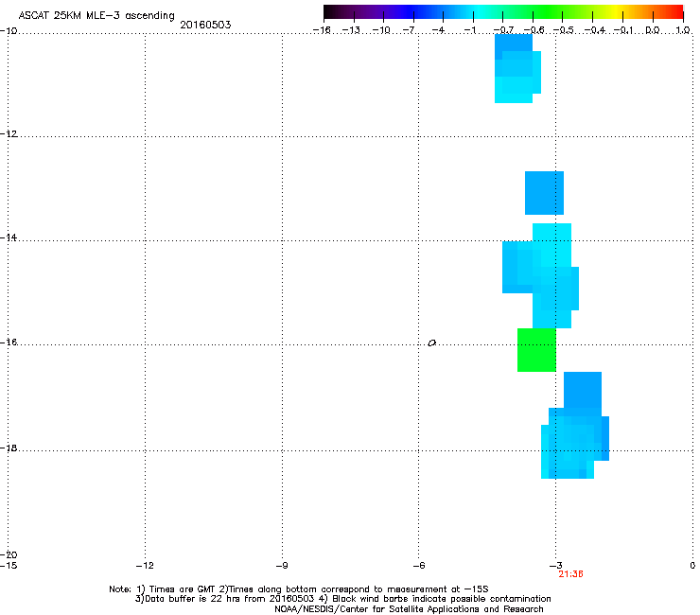Click the latitude axis label -20

point(8,554)
